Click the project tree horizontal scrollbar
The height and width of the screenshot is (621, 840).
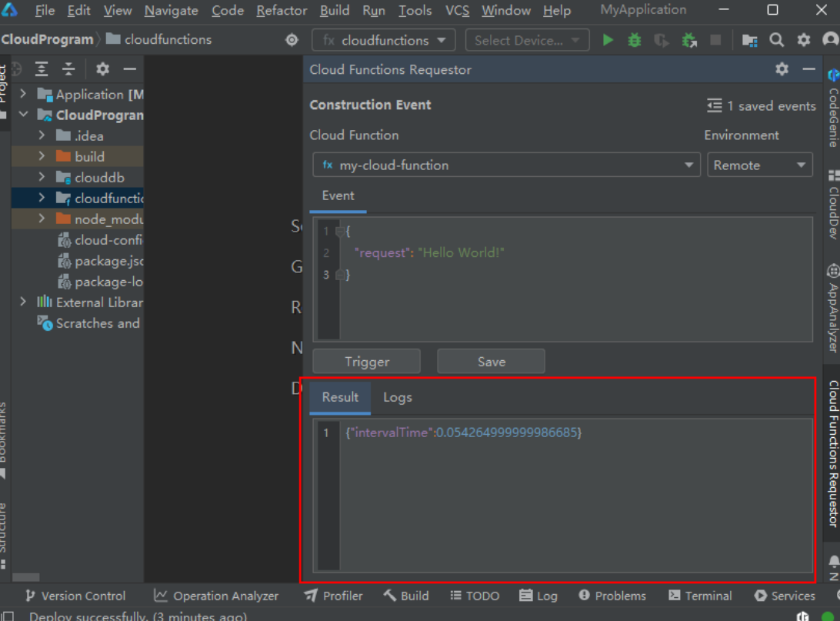coord(25,577)
